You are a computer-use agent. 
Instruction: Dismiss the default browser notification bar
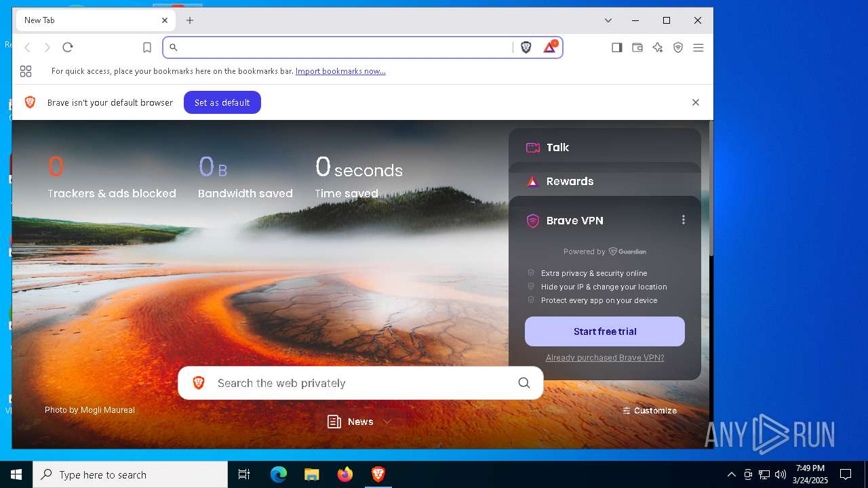point(695,102)
